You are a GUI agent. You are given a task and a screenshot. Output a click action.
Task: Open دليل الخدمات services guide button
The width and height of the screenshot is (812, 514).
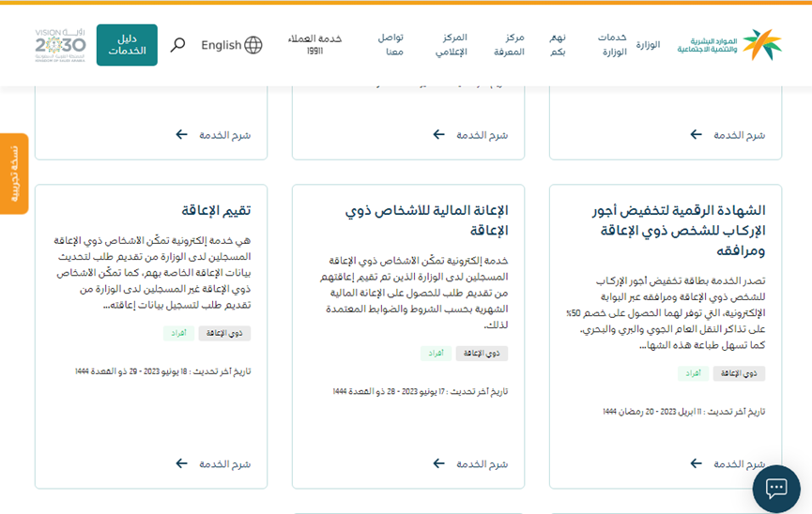127,45
